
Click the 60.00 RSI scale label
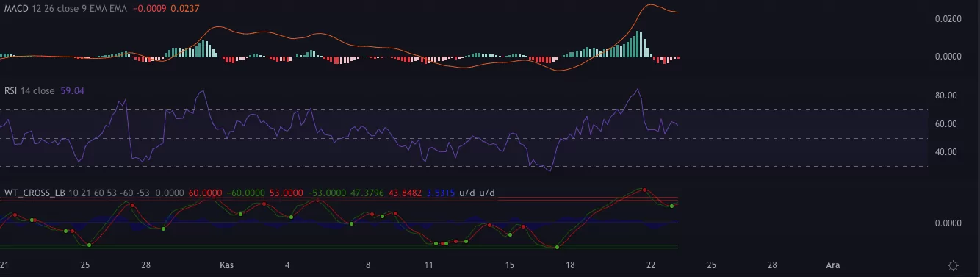coord(946,124)
